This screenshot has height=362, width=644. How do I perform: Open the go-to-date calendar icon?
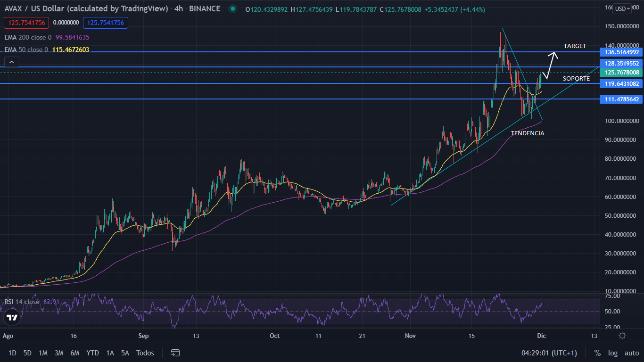point(175,353)
